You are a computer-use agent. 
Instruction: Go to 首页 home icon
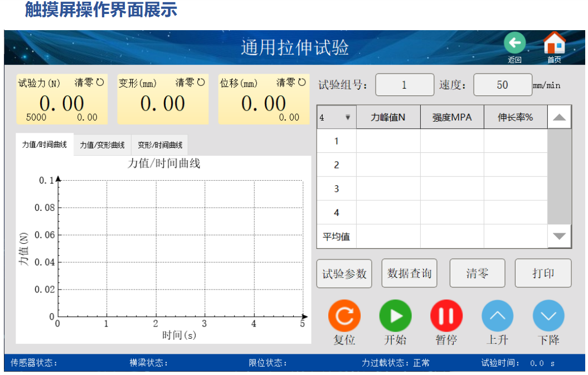(x=554, y=42)
